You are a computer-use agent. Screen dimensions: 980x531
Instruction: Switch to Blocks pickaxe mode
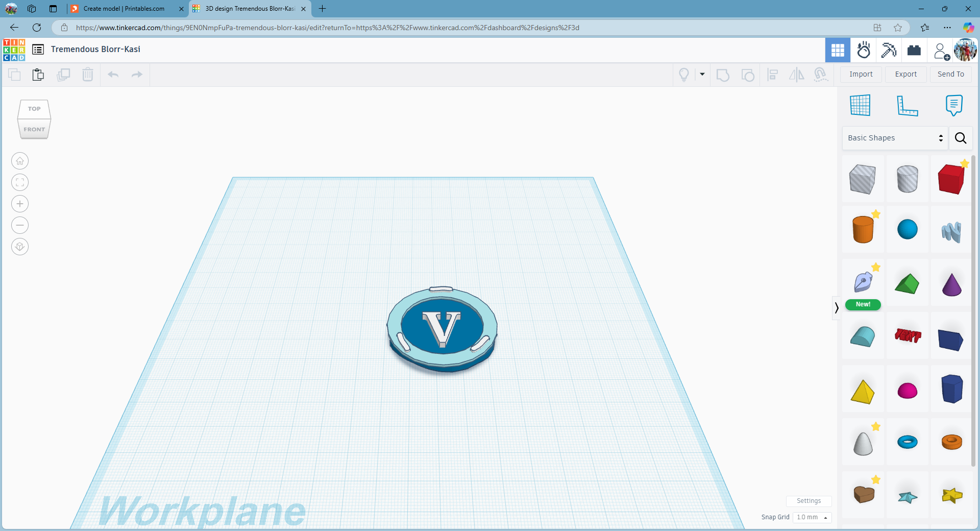pyautogui.click(x=889, y=50)
